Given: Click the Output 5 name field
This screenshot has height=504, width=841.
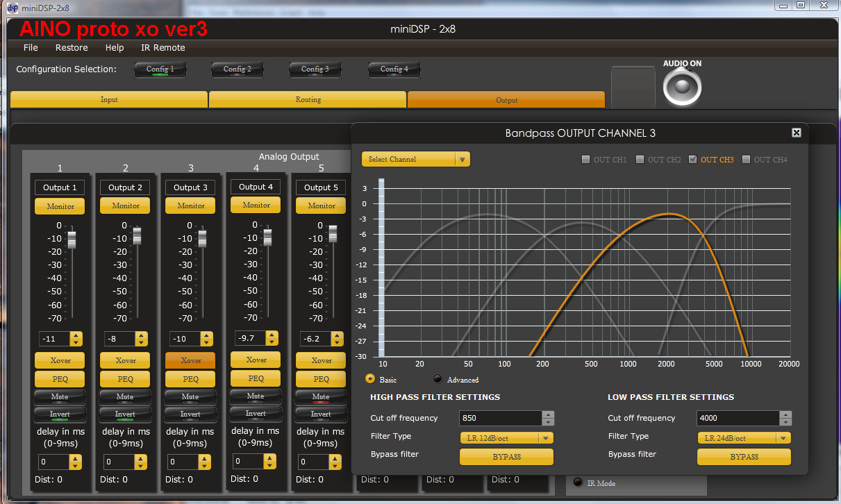Looking at the screenshot, I should [x=321, y=187].
